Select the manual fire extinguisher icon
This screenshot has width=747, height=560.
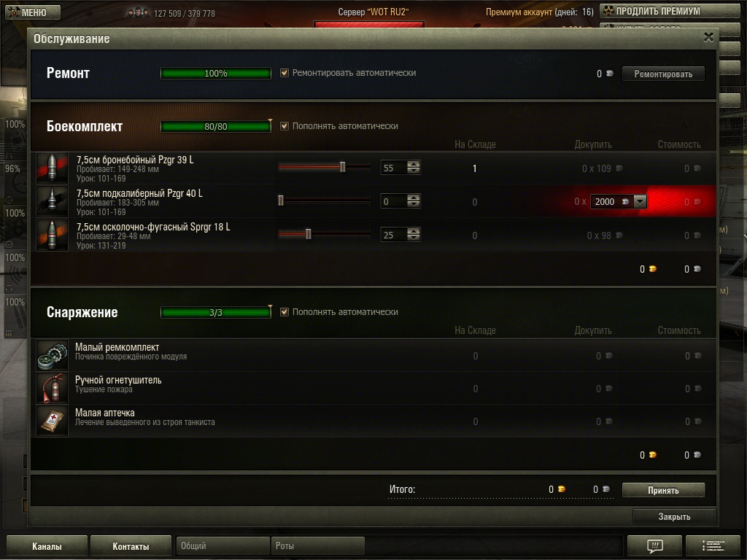point(53,388)
